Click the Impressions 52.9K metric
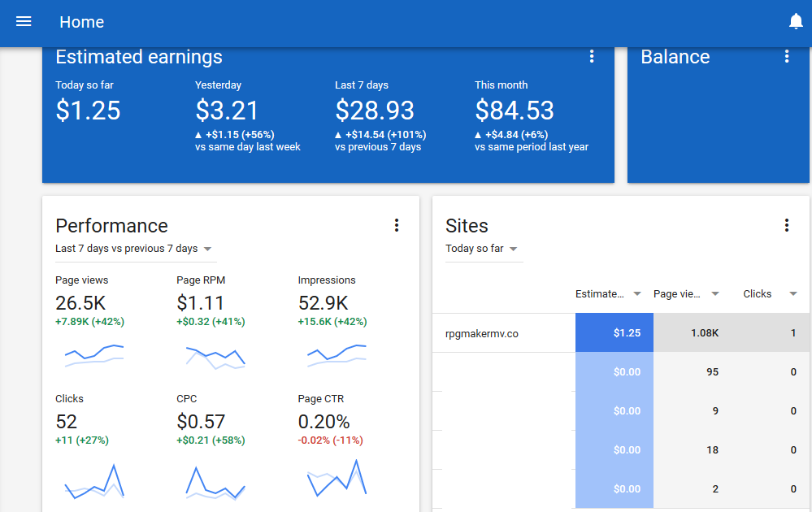This screenshot has width=812, height=512. [323, 303]
